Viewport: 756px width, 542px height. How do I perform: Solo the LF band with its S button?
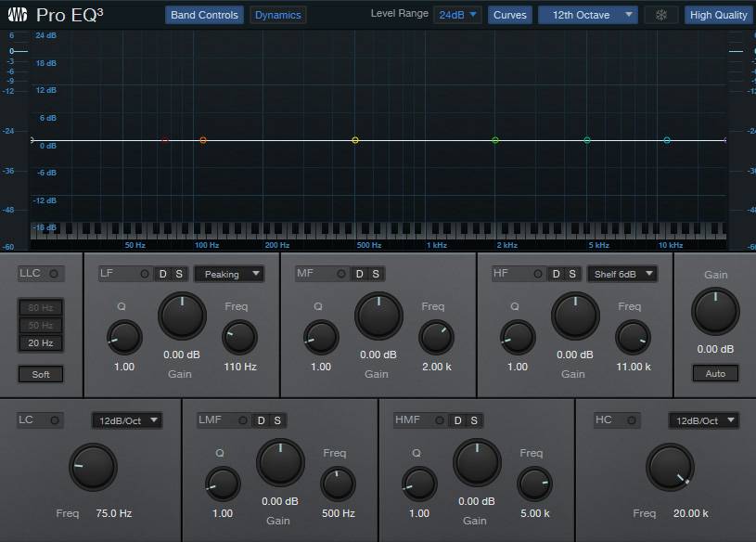click(x=179, y=274)
